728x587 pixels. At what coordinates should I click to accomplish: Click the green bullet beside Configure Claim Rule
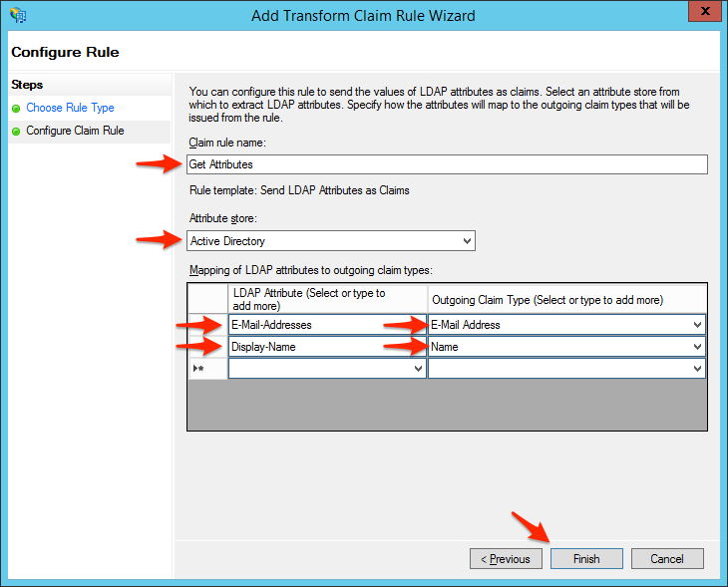16,131
